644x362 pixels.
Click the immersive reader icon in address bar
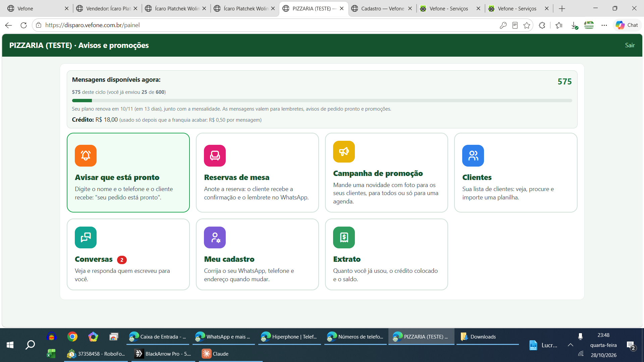click(x=515, y=25)
